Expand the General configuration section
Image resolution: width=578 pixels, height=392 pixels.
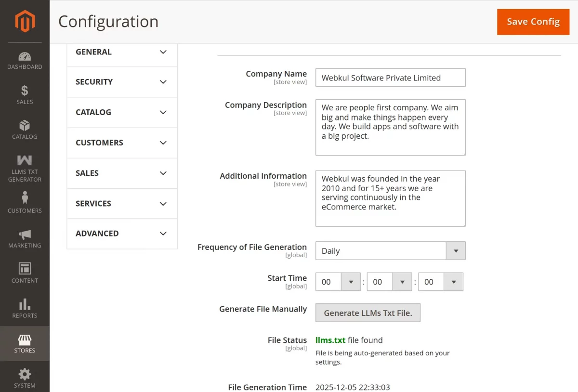pyautogui.click(x=122, y=52)
